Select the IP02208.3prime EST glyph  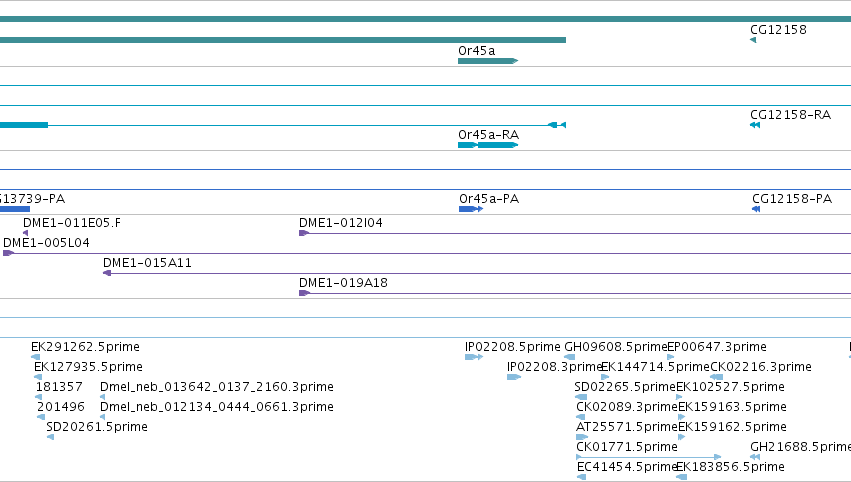tap(513, 377)
